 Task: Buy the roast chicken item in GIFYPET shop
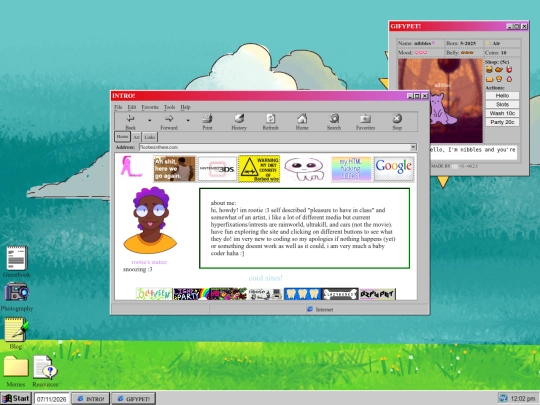499,70
